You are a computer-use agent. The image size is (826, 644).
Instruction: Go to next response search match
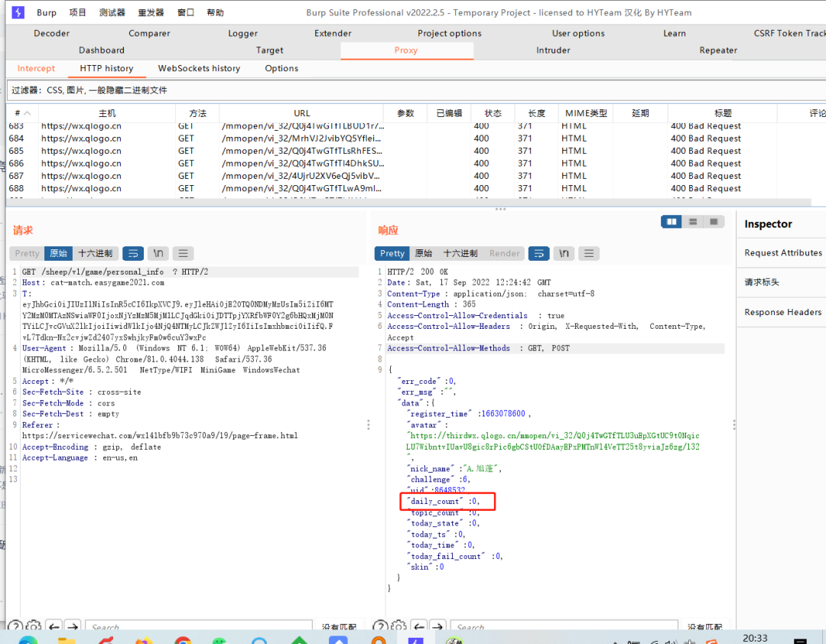tap(437, 626)
